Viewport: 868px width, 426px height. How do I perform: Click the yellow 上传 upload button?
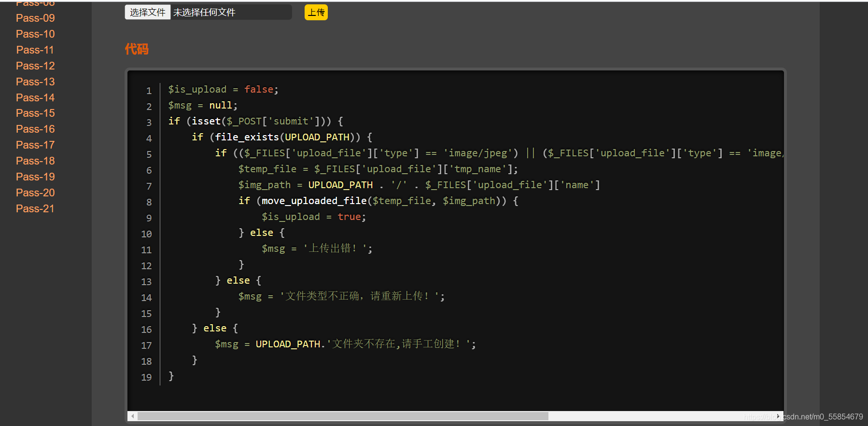(x=316, y=12)
